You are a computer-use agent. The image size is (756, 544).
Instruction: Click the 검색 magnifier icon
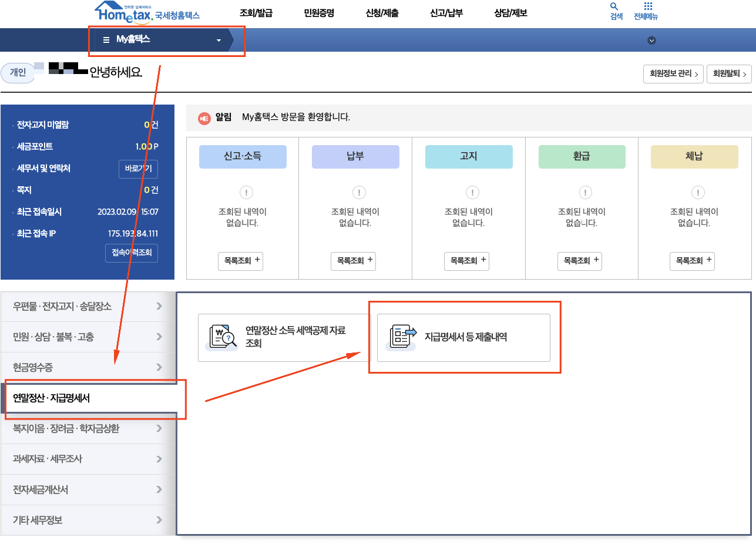pyautogui.click(x=614, y=7)
